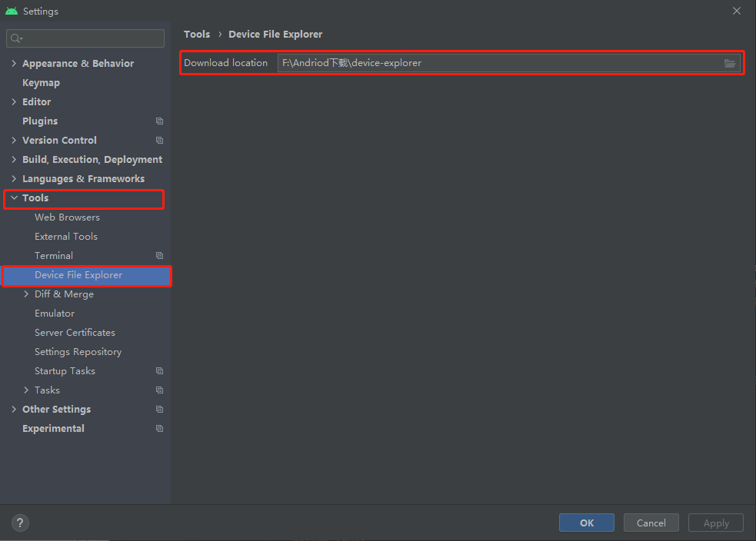
Task: Open Experimental settings page
Action: [x=53, y=429]
